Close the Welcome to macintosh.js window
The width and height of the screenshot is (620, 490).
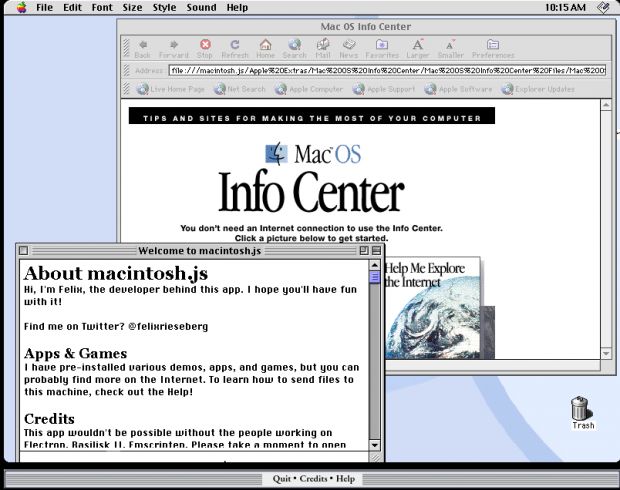tap(24, 250)
